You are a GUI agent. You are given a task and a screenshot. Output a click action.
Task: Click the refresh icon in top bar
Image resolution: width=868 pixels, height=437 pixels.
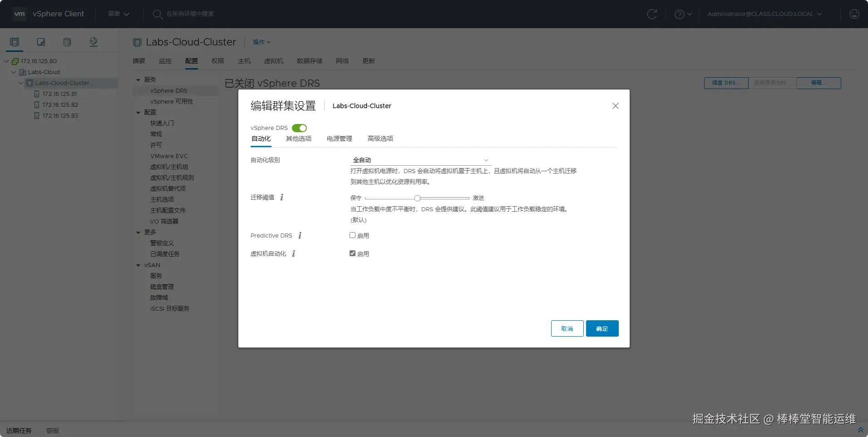(652, 14)
